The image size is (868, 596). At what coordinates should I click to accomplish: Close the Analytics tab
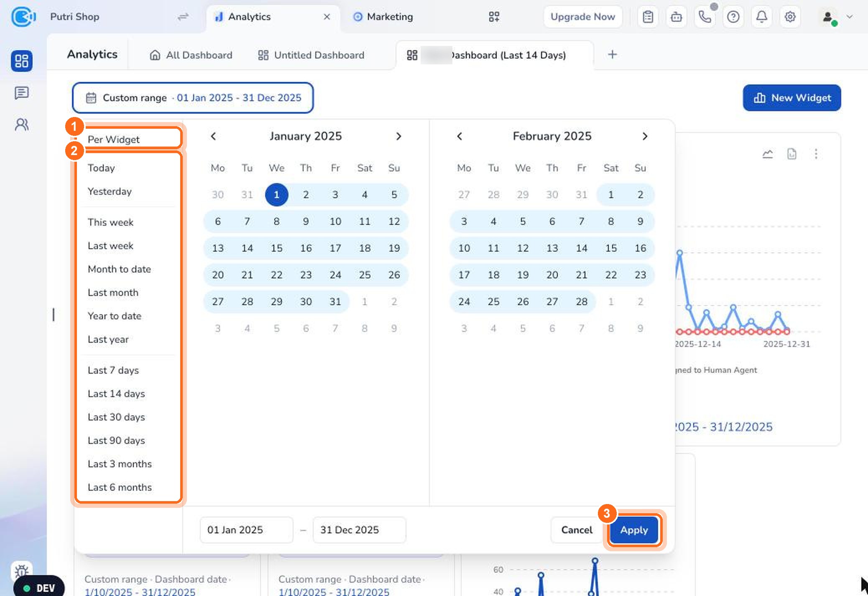point(327,17)
